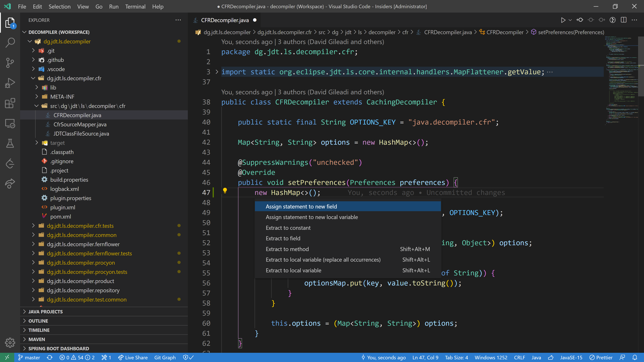Click Live Share in status bar
644x362 pixels.
point(133,357)
